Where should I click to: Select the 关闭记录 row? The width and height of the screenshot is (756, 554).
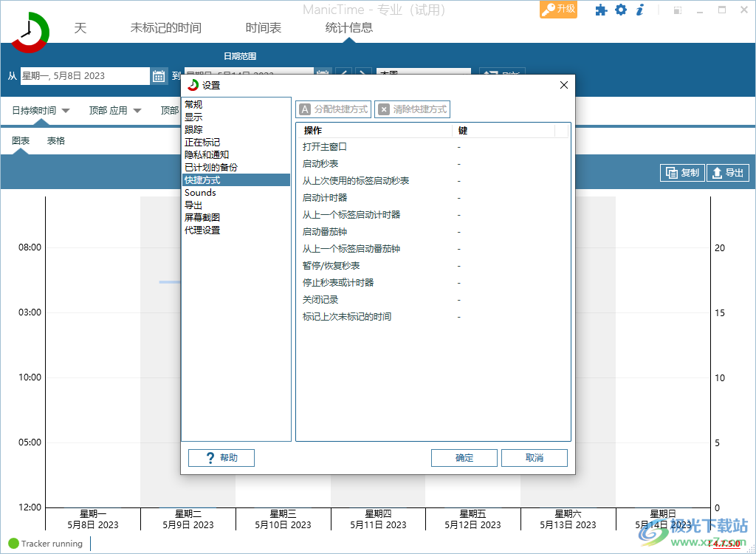pos(433,300)
